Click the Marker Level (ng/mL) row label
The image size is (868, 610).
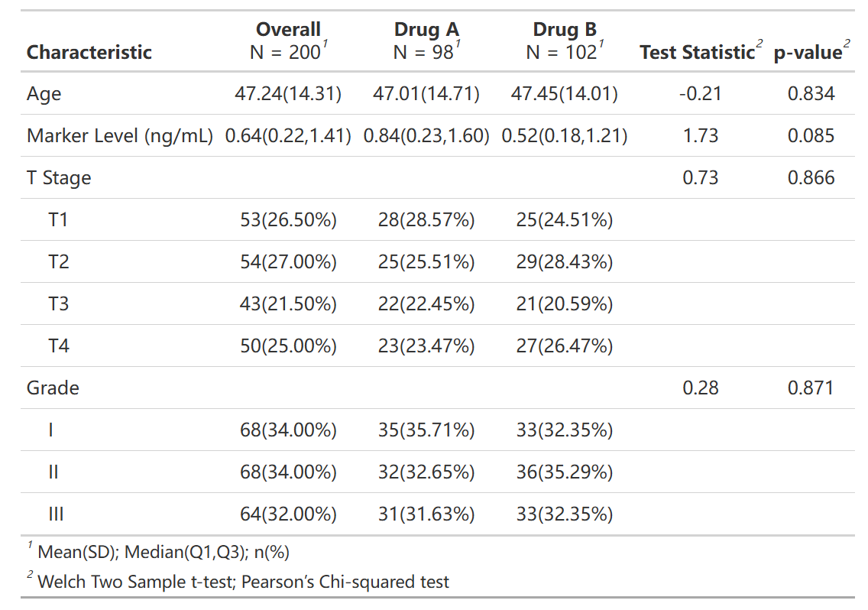coord(119,136)
